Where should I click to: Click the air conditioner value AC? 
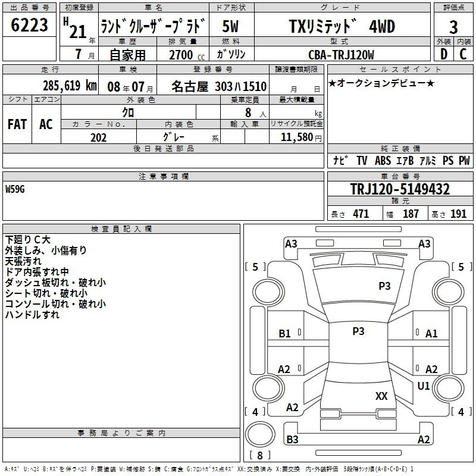(x=46, y=124)
